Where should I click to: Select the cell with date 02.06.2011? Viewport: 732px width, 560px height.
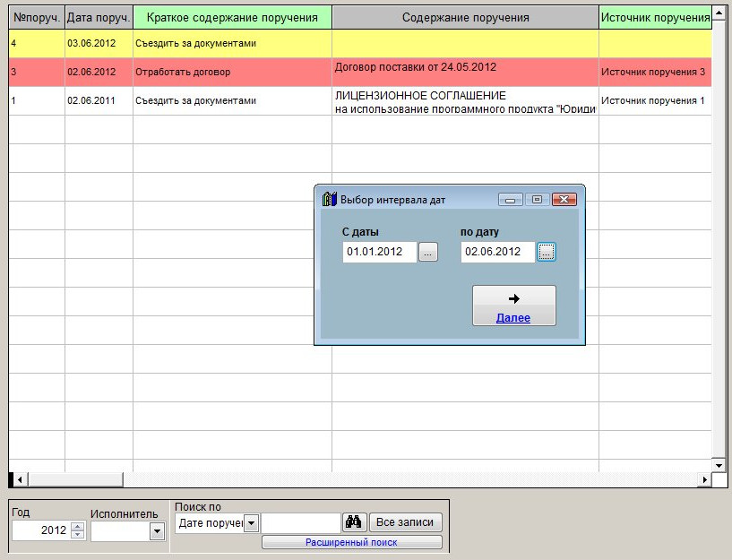(99, 100)
